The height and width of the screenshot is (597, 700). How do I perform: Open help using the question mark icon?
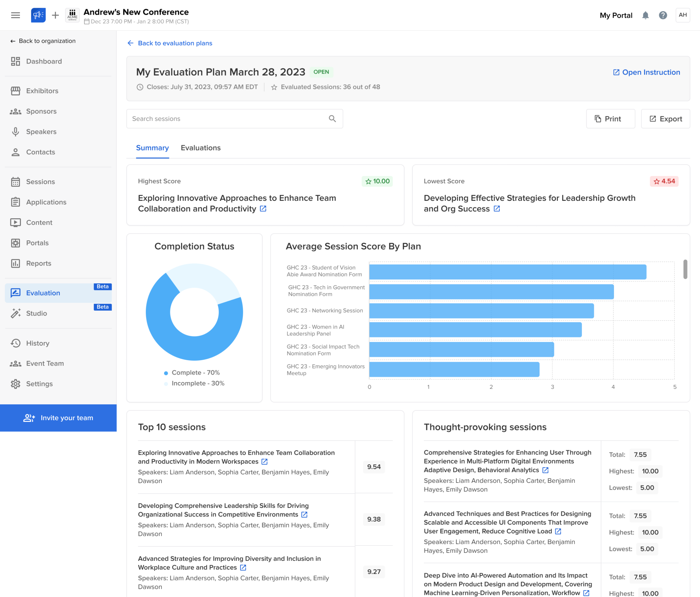point(663,15)
